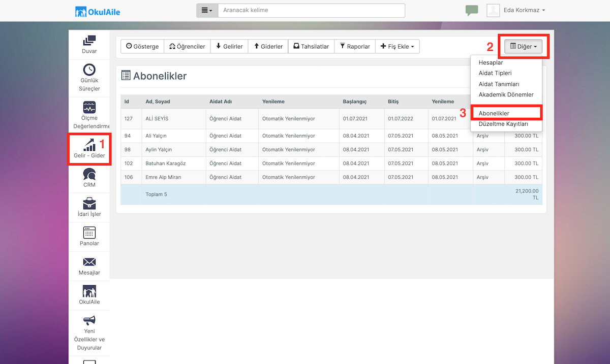The height and width of the screenshot is (364, 610).
Task: Open the Duvar sidebar icon
Action: tap(89, 40)
